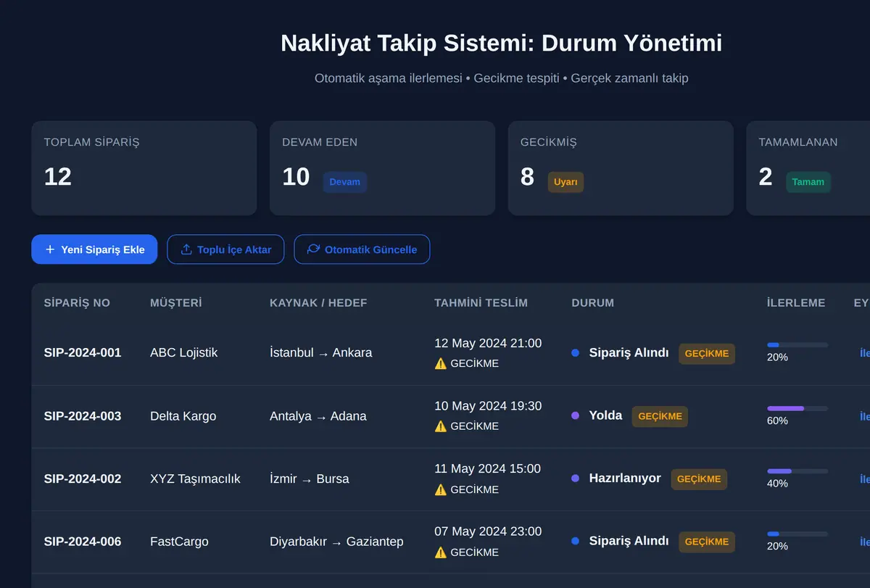Click warning icon under 07 May 2024 23:00

pyautogui.click(x=441, y=552)
